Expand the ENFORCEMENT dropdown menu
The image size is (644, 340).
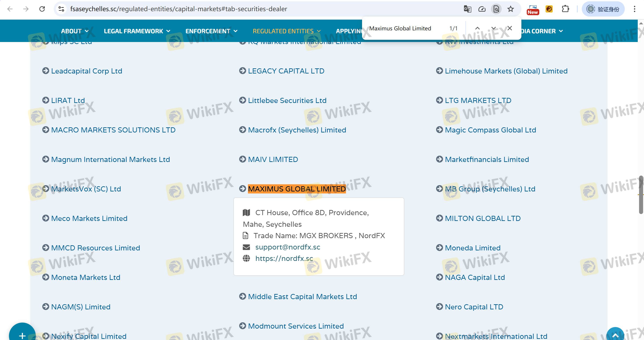[x=211, y=31]
